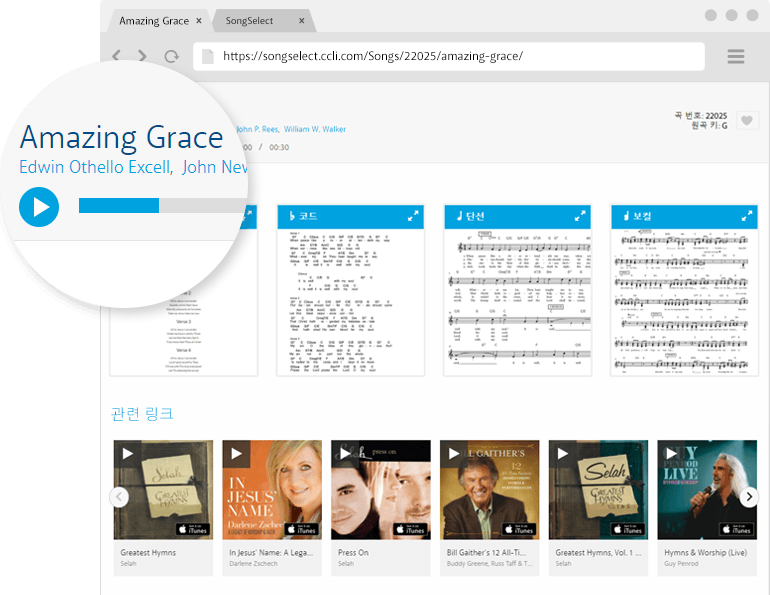The height and width of the screenshot is (595, 770).
Task: Open the lead sheet thumbnail
Action: [x=518, y=302]
